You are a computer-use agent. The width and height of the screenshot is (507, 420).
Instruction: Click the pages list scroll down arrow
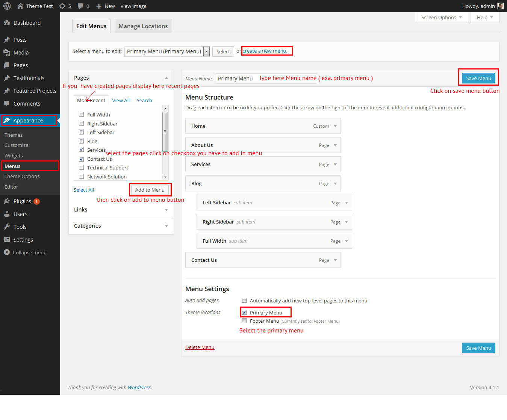tap(165, 177)
